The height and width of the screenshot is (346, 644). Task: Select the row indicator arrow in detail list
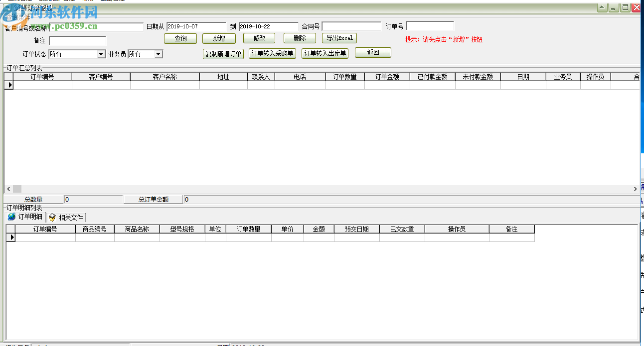pyautogui.click(x=10, y=237)
